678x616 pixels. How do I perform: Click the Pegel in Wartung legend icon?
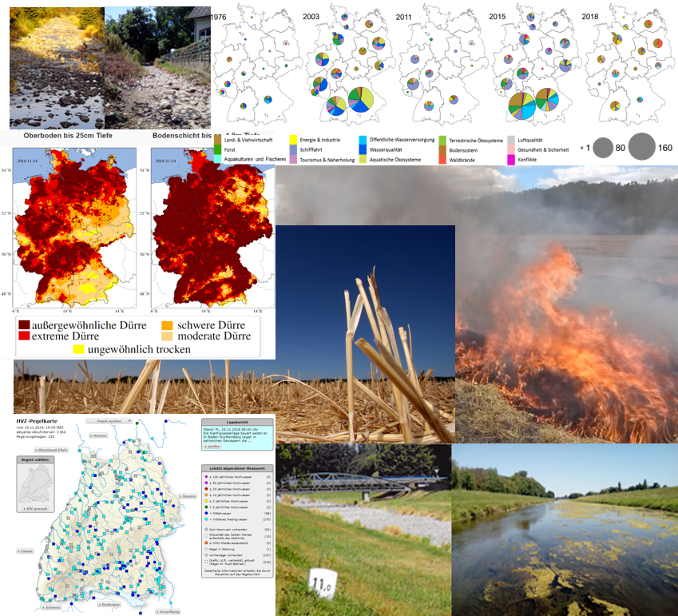(206, 549)
